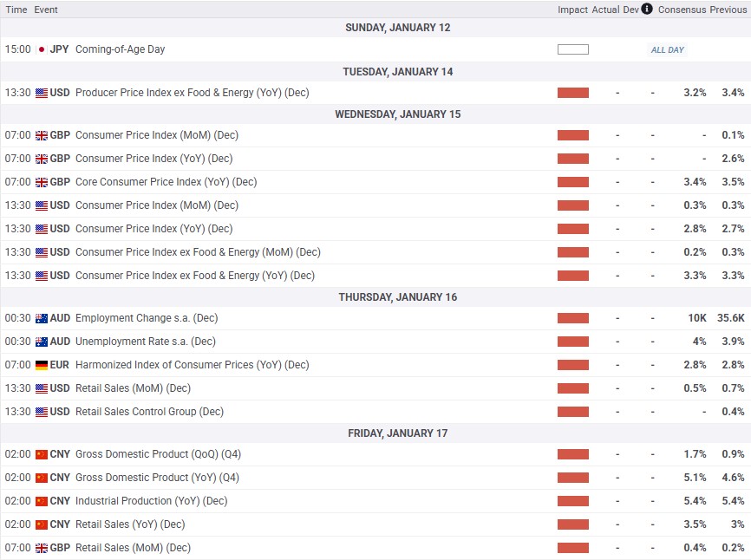Viewport: 751px width, 560px height.
Task: Click the empty impact bar for Coming-of-Age Day
Action: pos(572,49)
